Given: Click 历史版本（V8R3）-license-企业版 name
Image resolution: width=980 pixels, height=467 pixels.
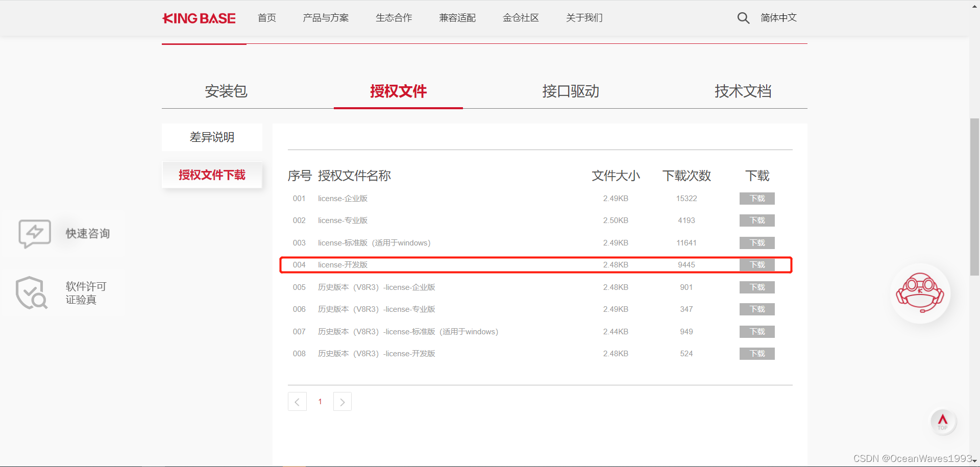Looking at the screenshot, I should tap(377, 287).
